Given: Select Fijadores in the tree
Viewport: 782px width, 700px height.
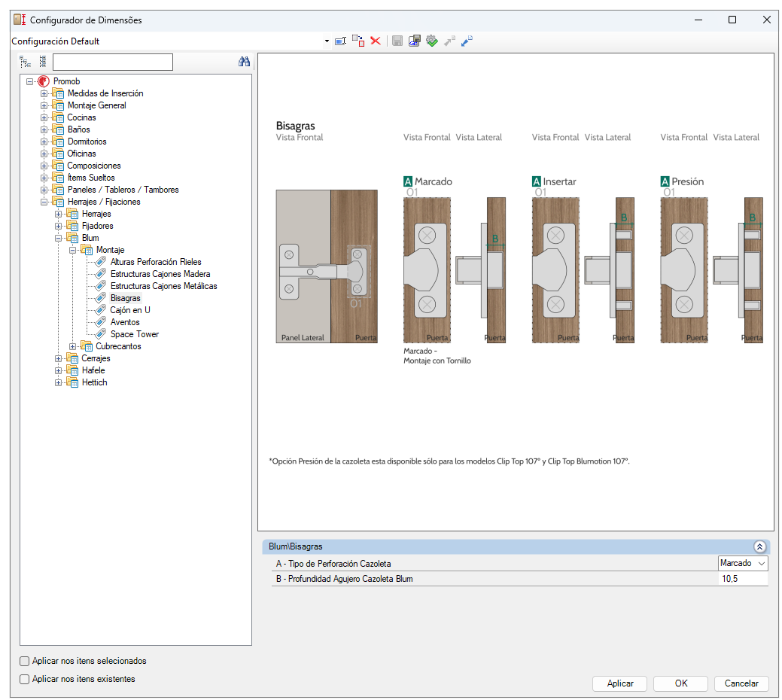Looking at the screenshot, I should pyautogui.click(x=97, y=226).
